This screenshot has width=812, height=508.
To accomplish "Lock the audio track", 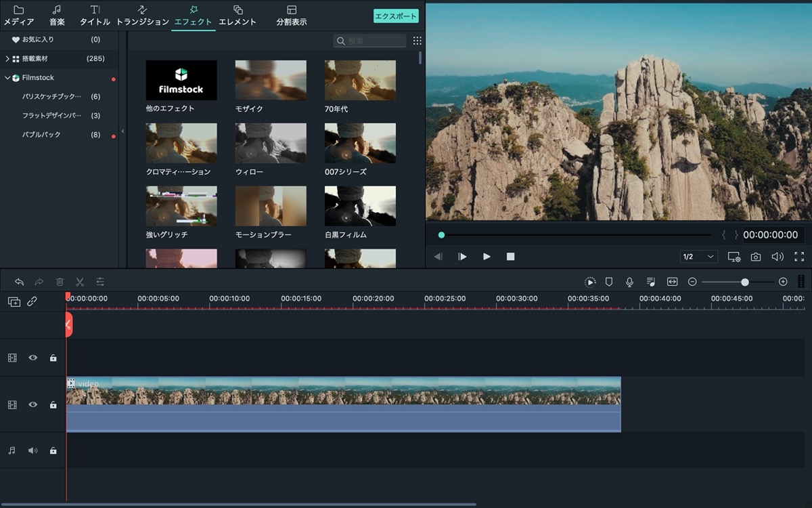I will pos(53,450).
